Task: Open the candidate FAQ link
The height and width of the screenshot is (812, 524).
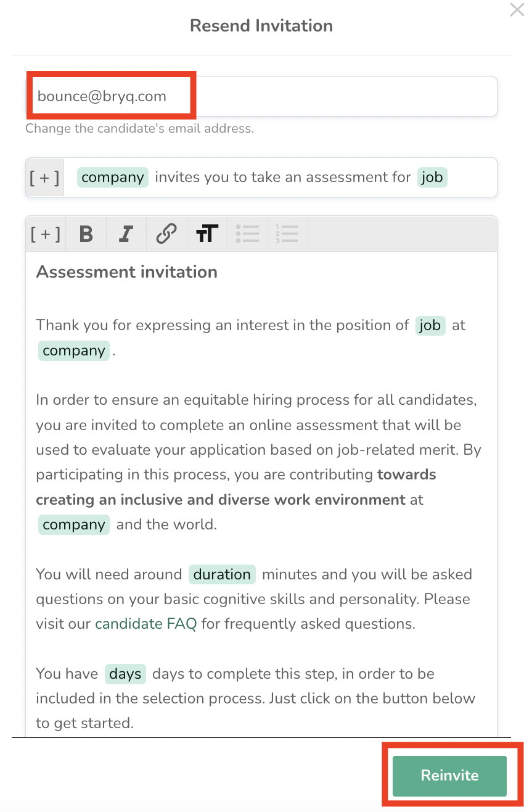Action: 146,624
